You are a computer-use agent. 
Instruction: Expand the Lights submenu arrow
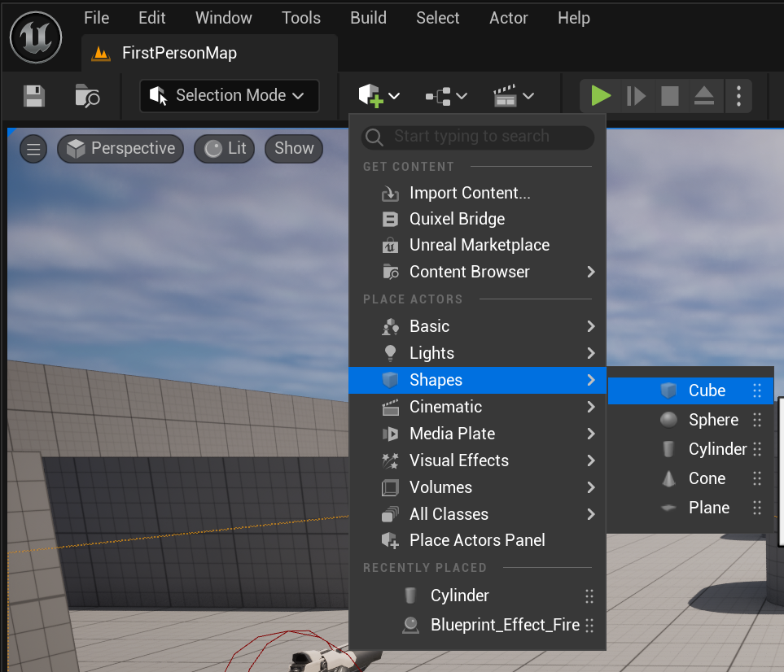point(591,353)
